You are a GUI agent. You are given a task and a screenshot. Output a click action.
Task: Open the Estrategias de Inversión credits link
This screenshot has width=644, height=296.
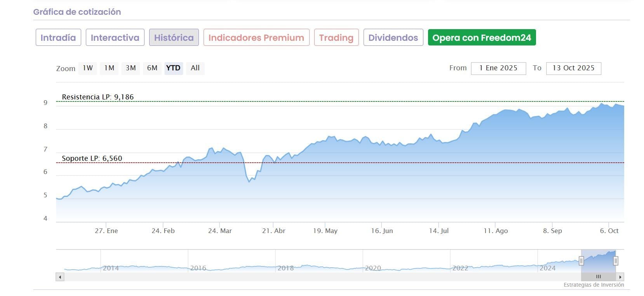click(594, 285)
